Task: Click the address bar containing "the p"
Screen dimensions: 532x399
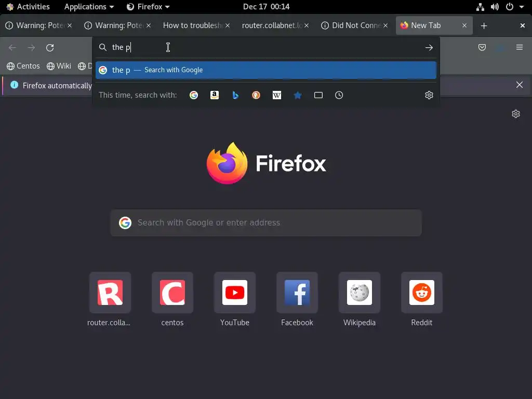Action: 265,47
